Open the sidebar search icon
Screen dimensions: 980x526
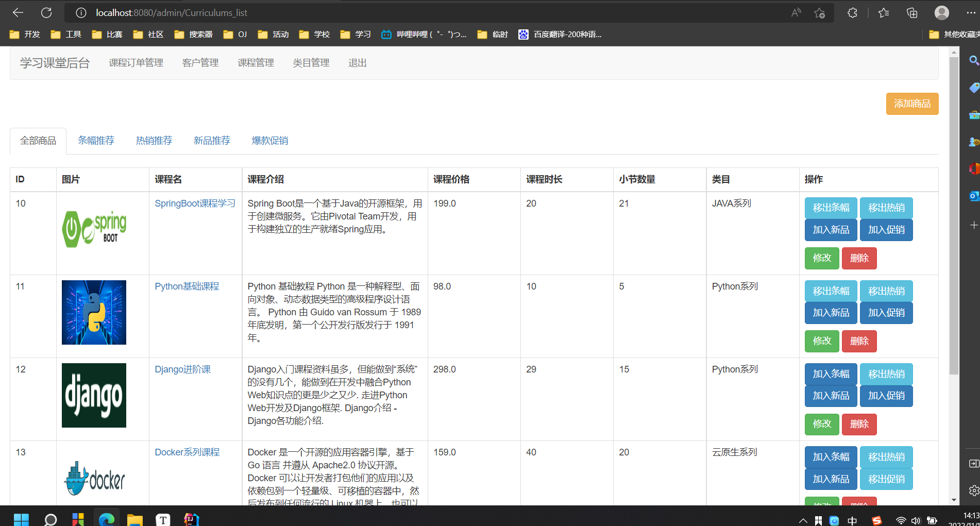973,60
